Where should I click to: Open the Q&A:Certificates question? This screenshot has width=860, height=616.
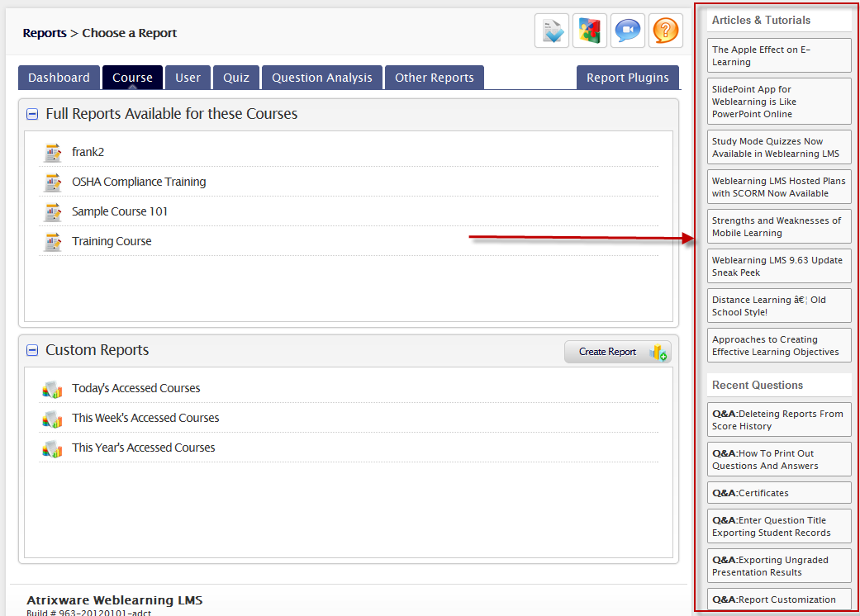[779, 493]
